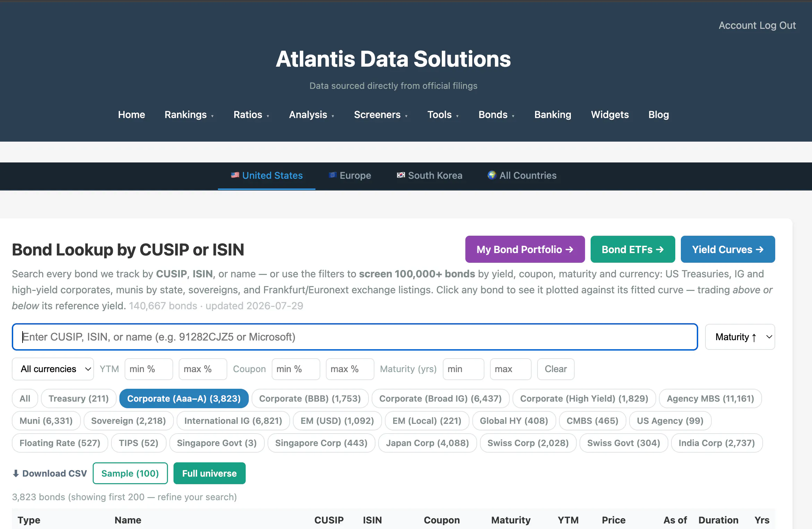Filter by Floating Rate (527)
812x529 pixels.
tap(60, 443)
